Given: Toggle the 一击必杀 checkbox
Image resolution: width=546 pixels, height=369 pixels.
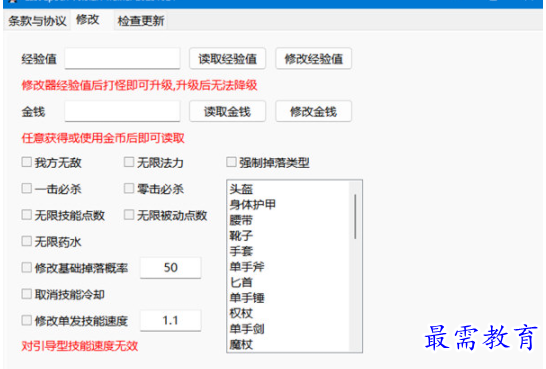Looking at the screenshot, I should coord(26,189).
